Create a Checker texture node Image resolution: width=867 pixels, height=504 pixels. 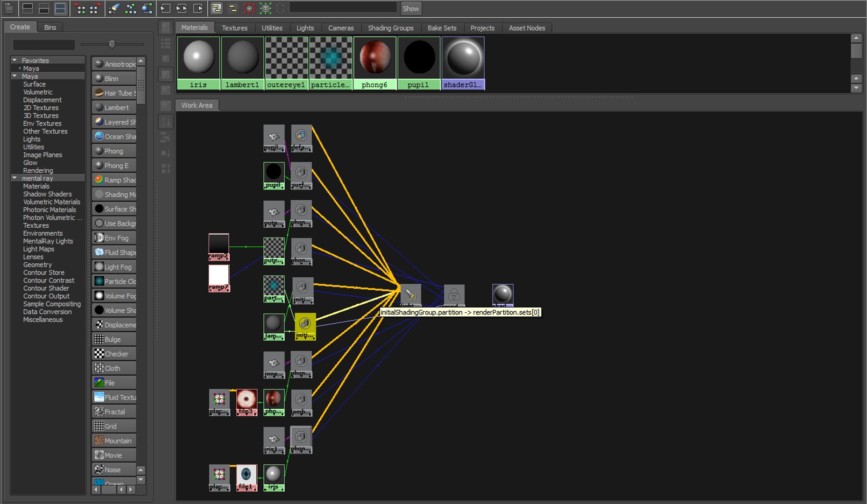click(114, 354)
